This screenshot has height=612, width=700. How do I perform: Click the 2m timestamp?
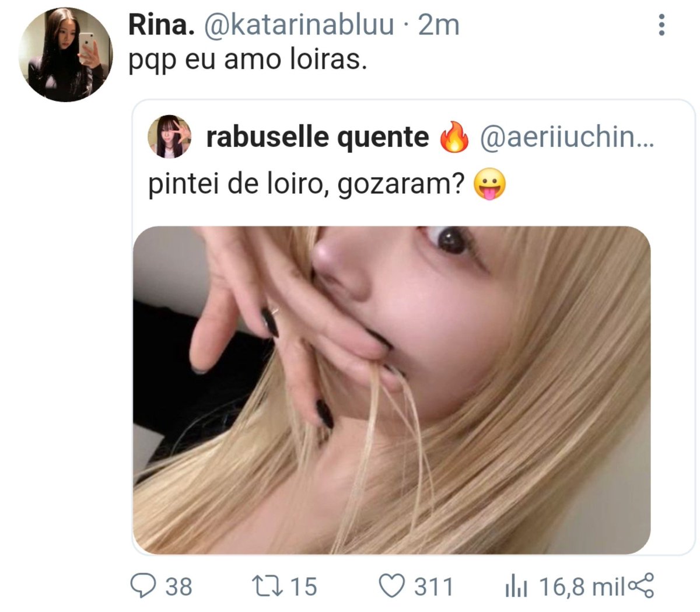point(439,25)
